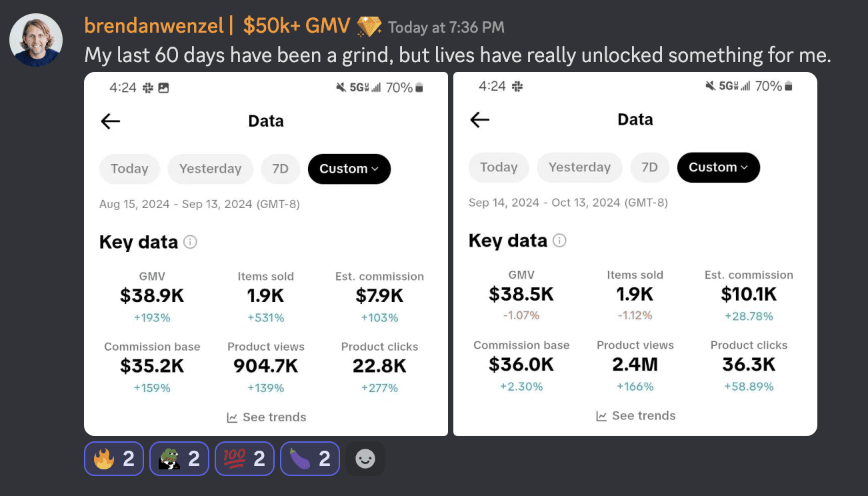Open the Key data info tooltip on left panel
The height and width of the screenshot is (496, 868).
pos(190,242)
